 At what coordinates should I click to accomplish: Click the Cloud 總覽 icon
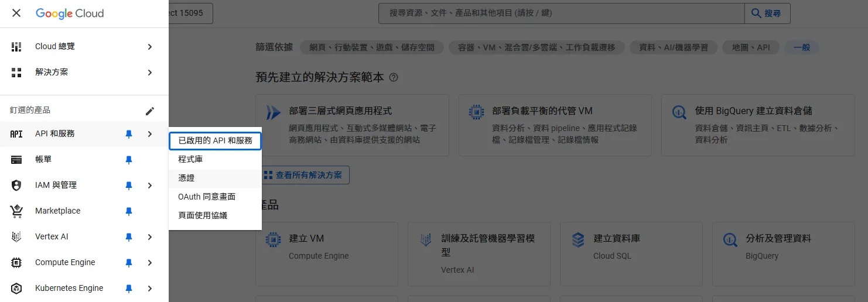click(16, 47)
